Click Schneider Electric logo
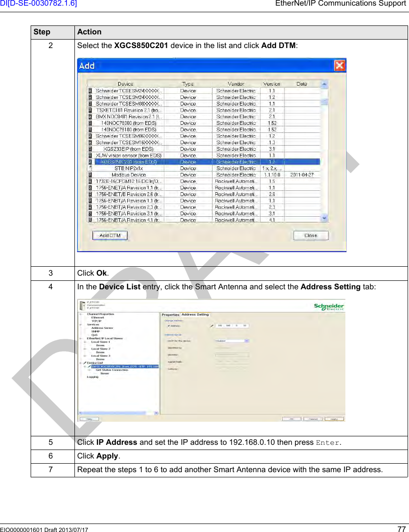Screen dimensions: 409x532 [328, 307]
